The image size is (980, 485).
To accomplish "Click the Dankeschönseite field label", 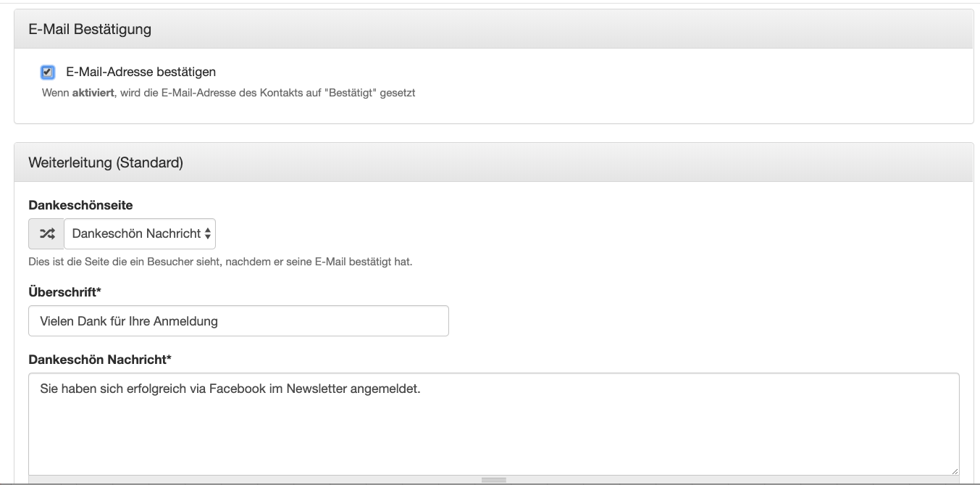I will [80, 205].
